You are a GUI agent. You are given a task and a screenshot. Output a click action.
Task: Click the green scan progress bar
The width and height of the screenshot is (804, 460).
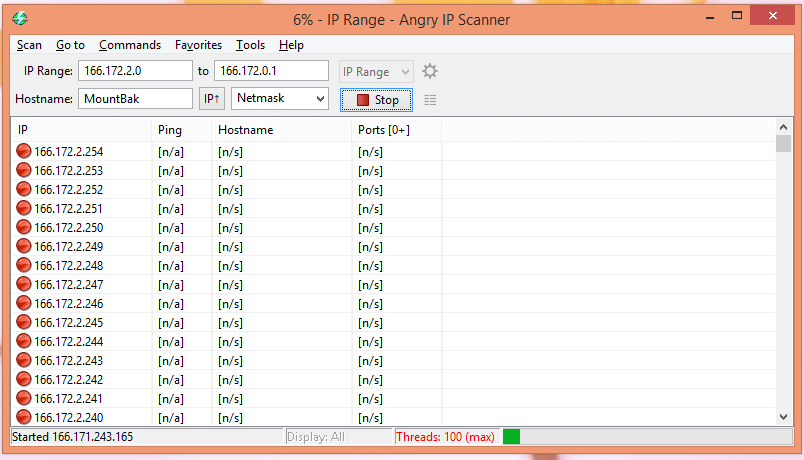pos(511,436)
